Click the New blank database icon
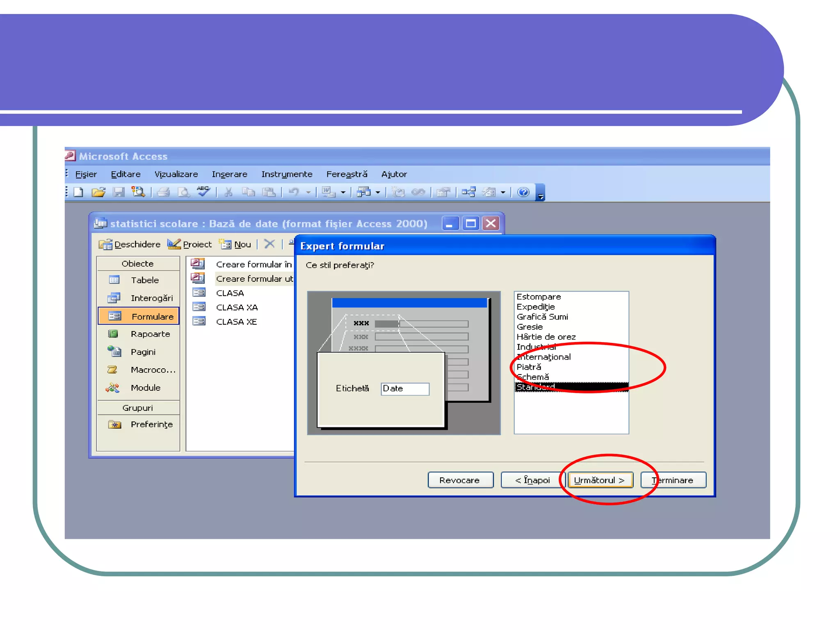 [x=78, y=192]
